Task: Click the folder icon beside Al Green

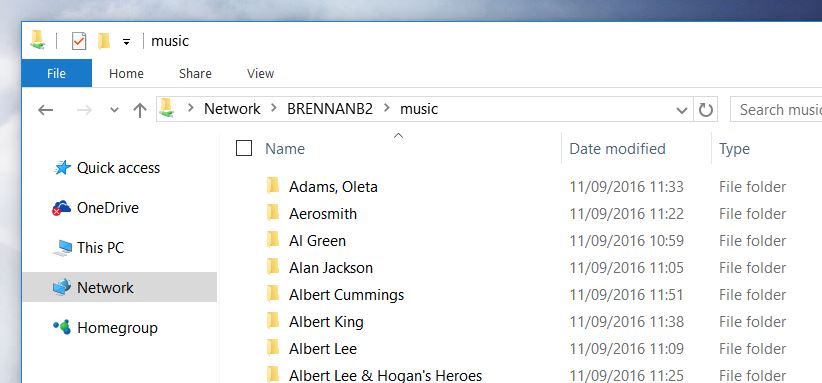Action: pos(273,239)
